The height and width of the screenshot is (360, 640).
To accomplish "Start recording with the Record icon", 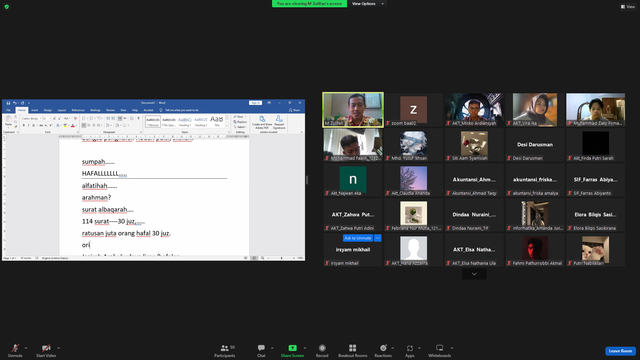I will click(x=322, y=348).
